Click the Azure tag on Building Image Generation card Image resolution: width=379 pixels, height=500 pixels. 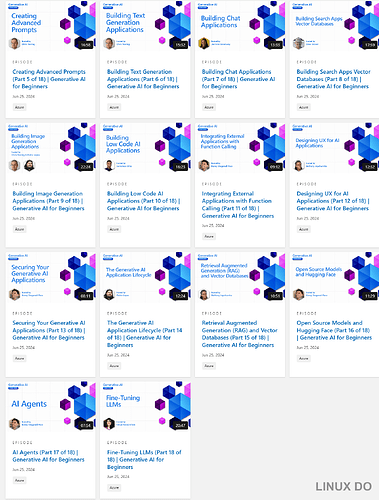click(x=20, y=229)
